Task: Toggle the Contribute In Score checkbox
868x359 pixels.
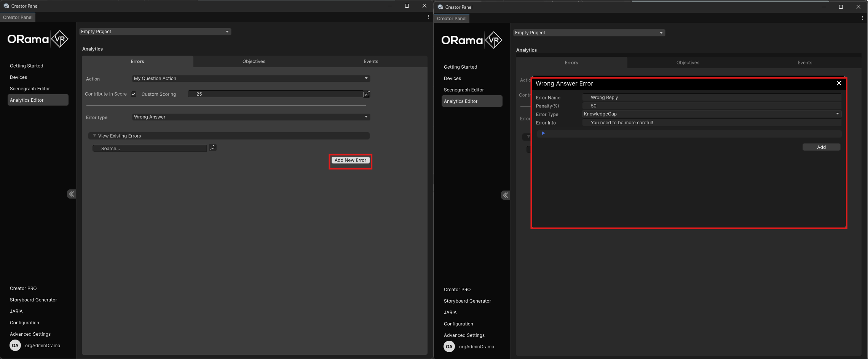Action: pos(134,94)
